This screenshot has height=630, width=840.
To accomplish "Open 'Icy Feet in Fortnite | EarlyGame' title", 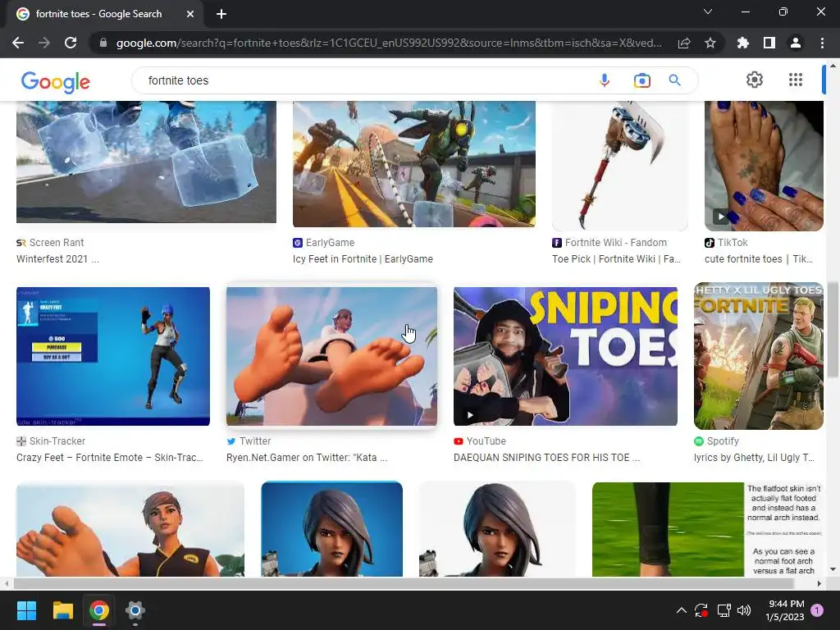I will (x=363, y=259).
